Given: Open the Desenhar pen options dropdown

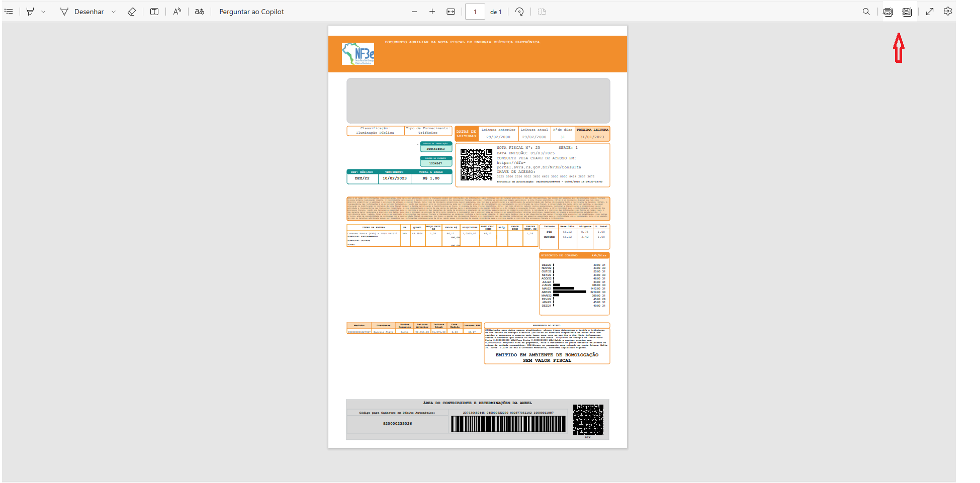Looking at the screenshot, I should [x=114, y=12].
